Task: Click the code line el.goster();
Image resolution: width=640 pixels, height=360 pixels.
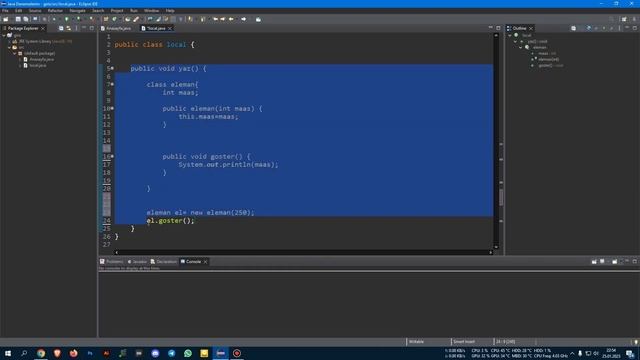Action: [171, 221]
